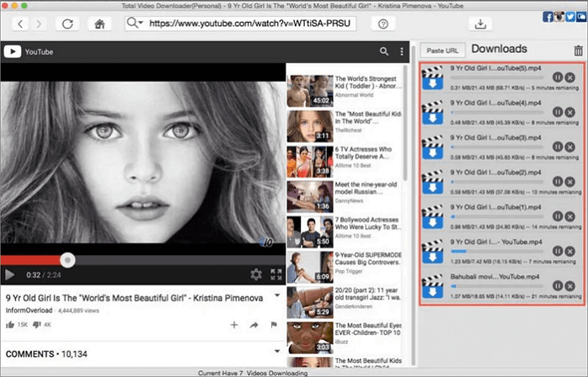Cancel the YouTube(5).mp4 download
588x377 pixels.
570,77
